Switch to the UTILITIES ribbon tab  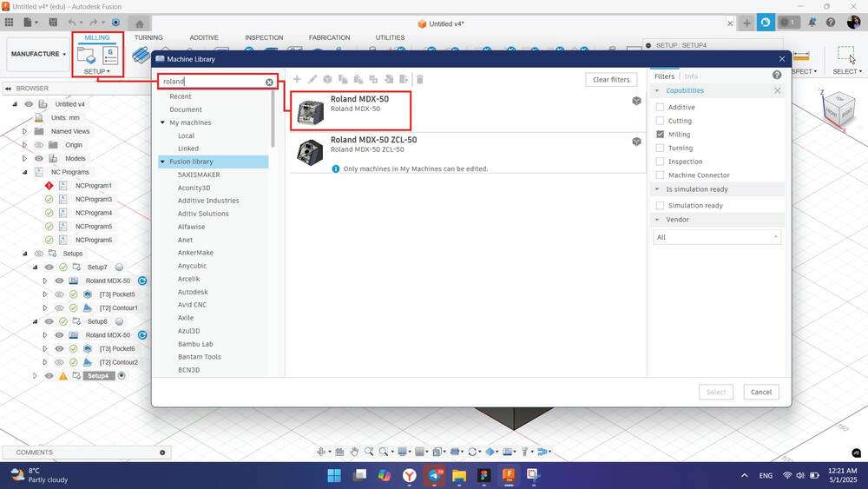click(x=390, y=37)
